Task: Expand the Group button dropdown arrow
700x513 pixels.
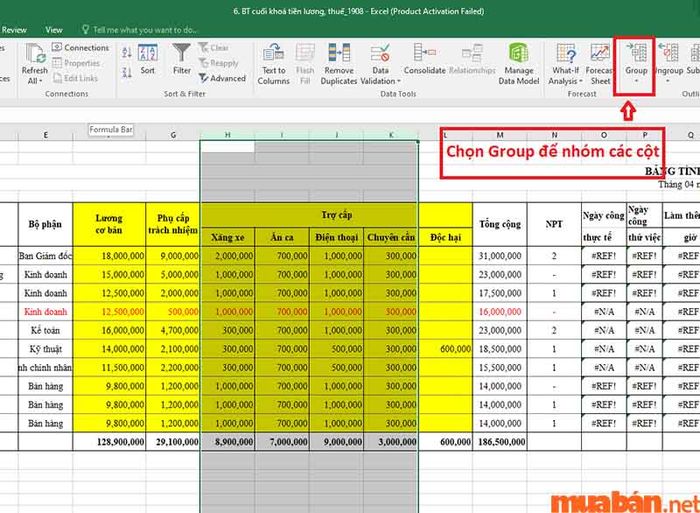Action: tap(636, 81)
